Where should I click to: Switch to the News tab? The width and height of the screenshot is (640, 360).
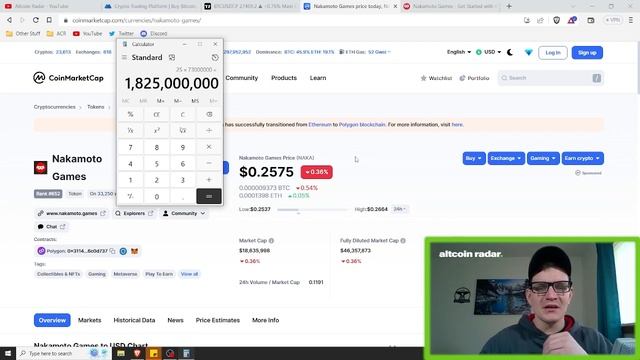pos(176,320)
